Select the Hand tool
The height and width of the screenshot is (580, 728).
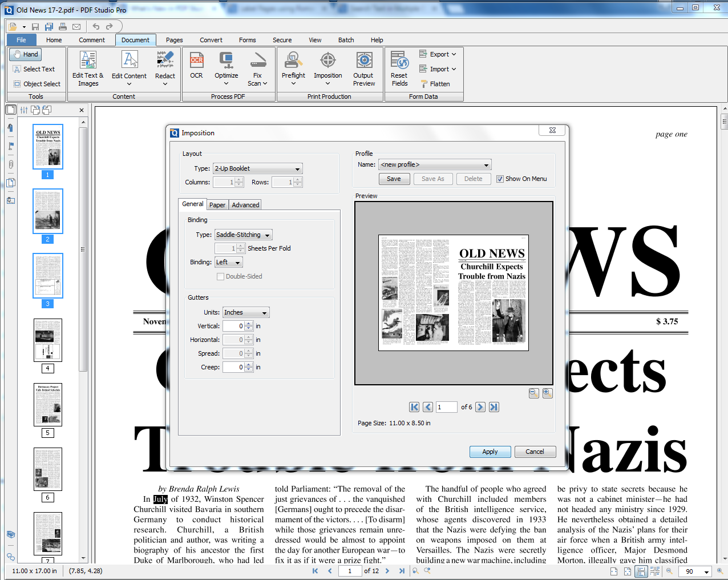click(26, 54)
